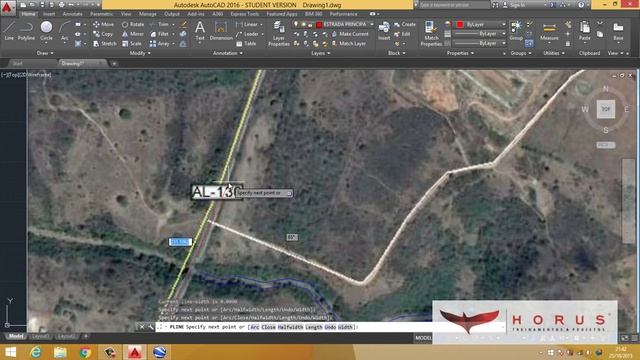The width and height of the screenshot is (640, 360).
Task: Select the Dimension tool
Action: [x=221, y=31]
